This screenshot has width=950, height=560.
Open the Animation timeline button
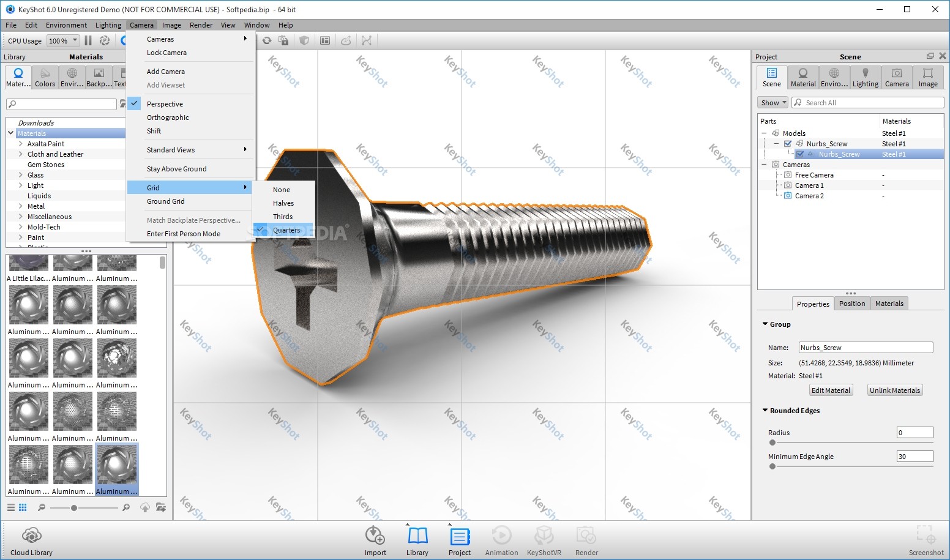[501, 540]
